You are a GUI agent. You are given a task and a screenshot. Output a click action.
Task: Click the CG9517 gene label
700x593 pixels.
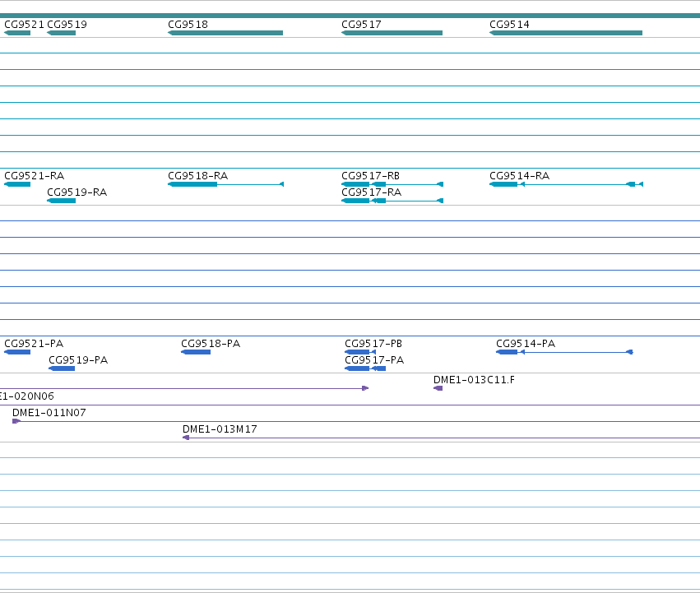[x=362, y=25]
